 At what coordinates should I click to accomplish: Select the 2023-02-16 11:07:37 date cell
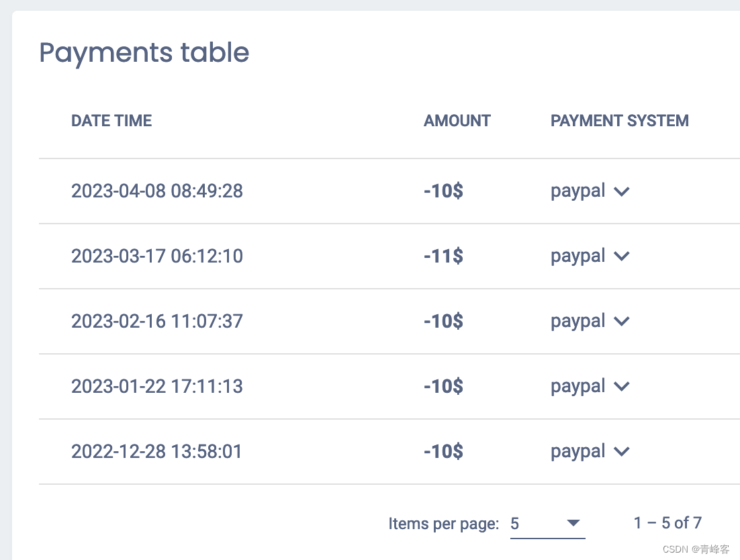(x=157, y=321)
